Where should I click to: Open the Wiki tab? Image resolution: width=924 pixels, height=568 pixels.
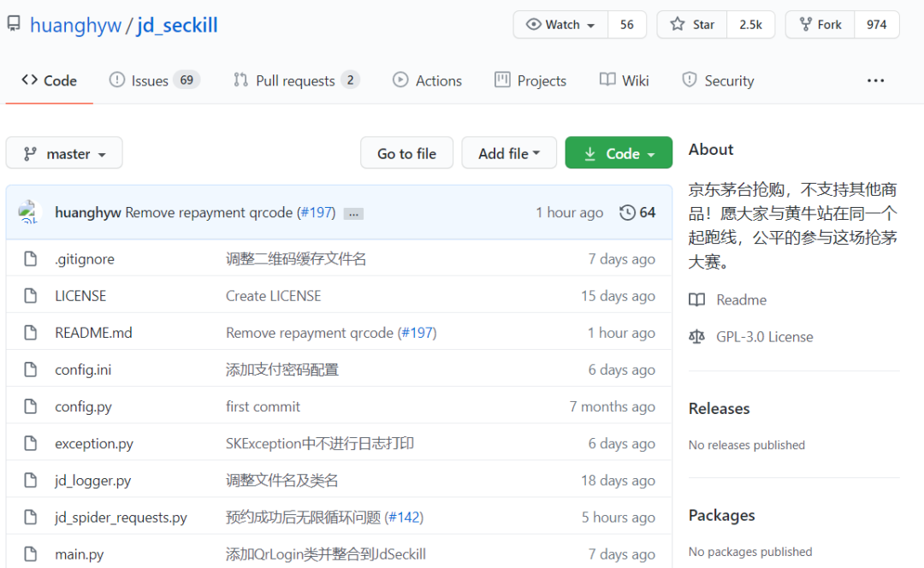click(x=624, y=80)
